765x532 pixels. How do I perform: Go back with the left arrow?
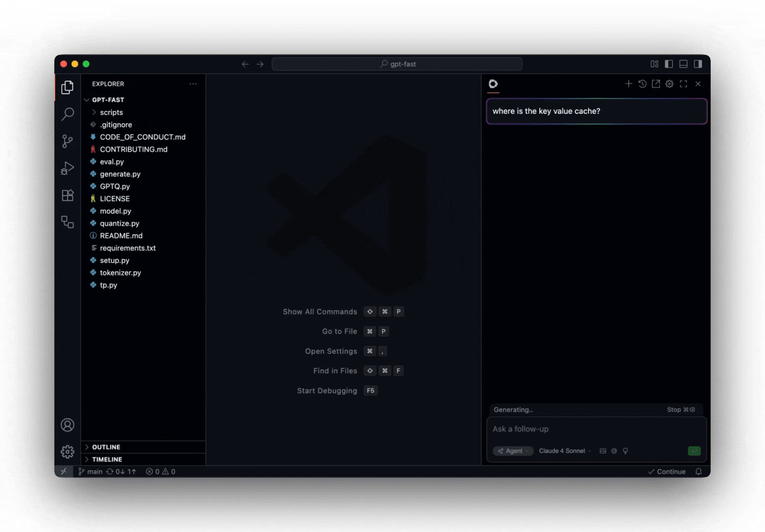pos(245,64)
